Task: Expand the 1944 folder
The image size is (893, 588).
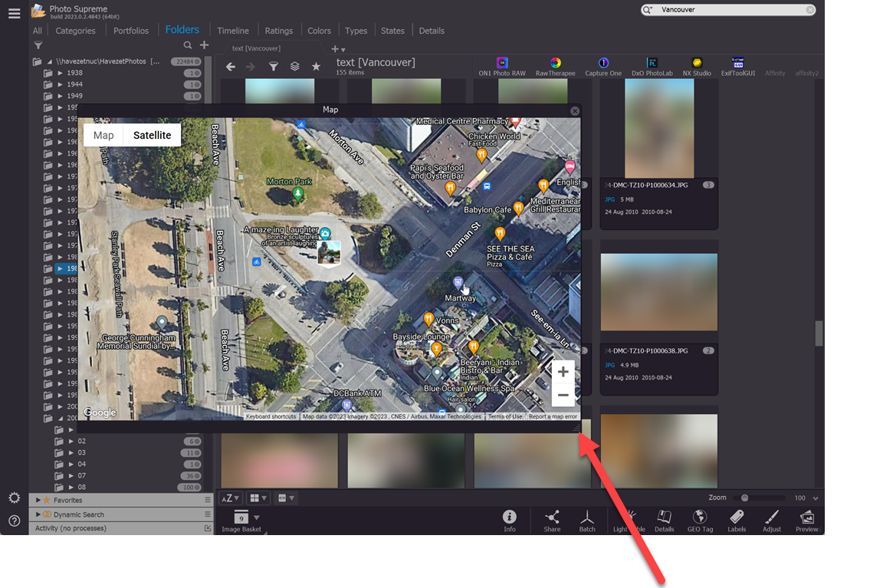Action: point(60,84)
